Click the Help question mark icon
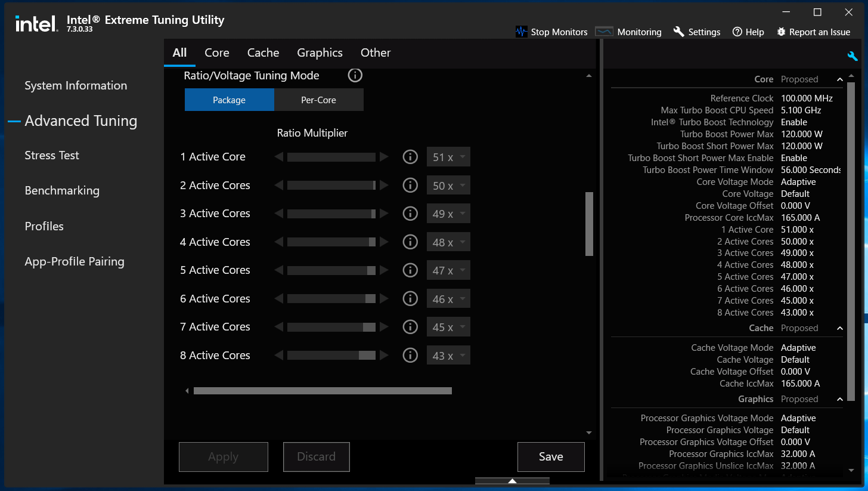The width and height of the screenshot is (868, 491). coord(737,32)
